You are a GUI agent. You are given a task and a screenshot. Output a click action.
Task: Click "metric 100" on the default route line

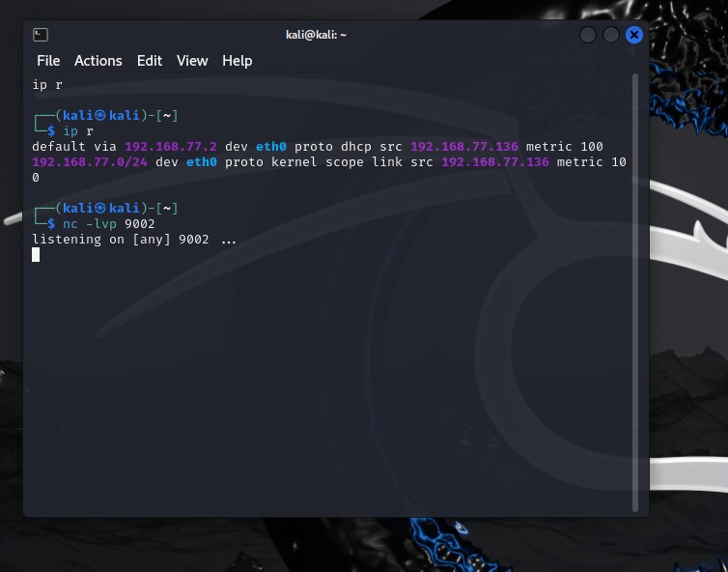pyautogui.click(x=565, y=146)
